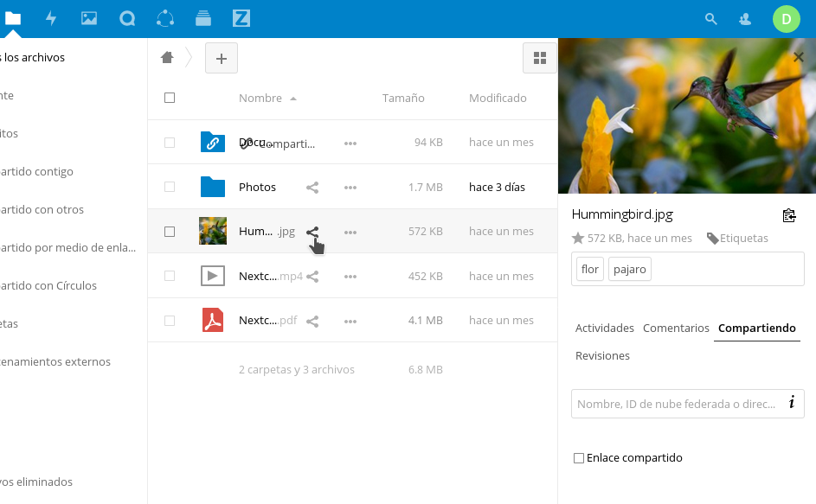Select the Photos folder checkbox
816x504 pixels.
(170, 187)
